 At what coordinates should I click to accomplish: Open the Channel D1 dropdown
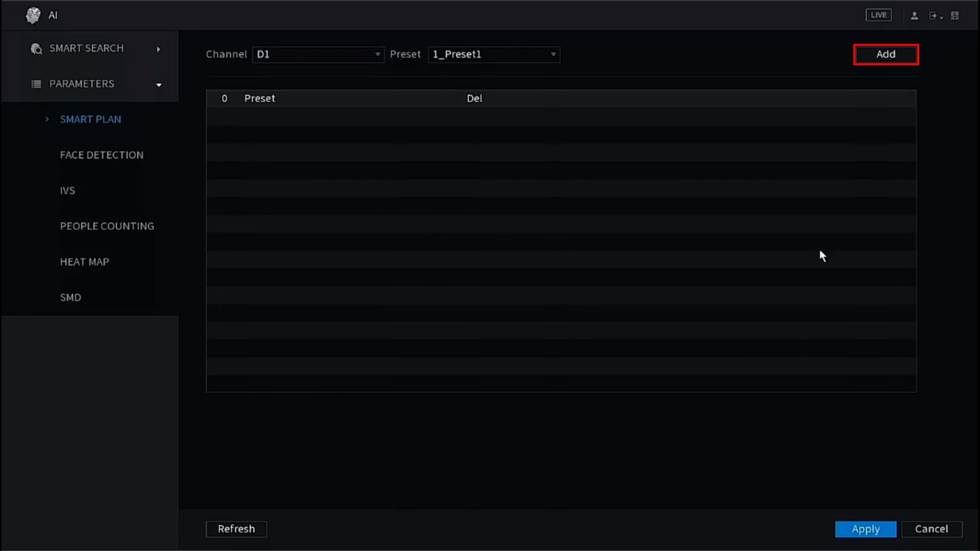point(318,55)
